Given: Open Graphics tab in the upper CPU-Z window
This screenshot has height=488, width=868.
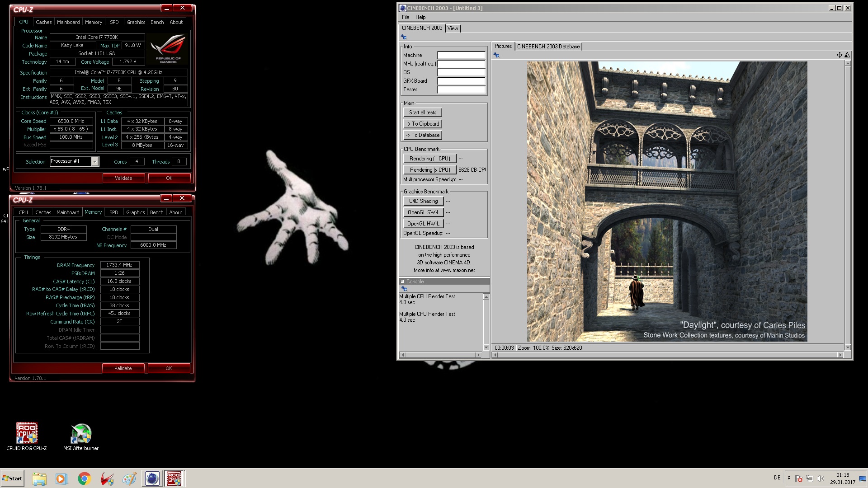Looking at the screenshot, I should (x=136, y=22).
